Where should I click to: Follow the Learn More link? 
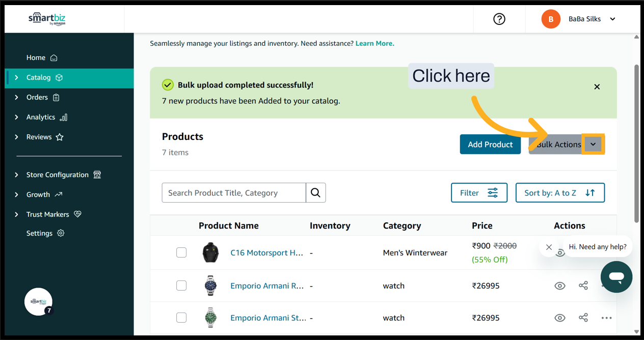pos(374,43)
